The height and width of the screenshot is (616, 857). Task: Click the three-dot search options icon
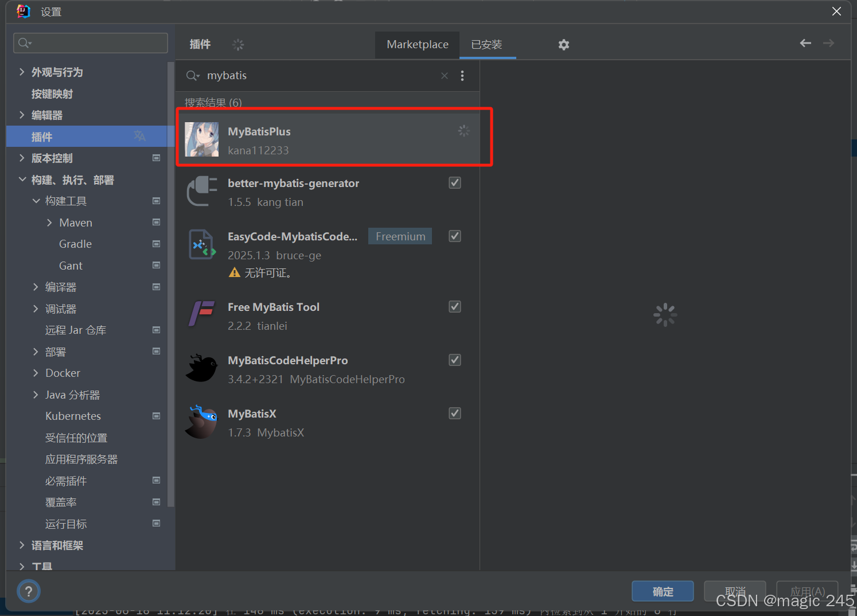pos(462,75)
